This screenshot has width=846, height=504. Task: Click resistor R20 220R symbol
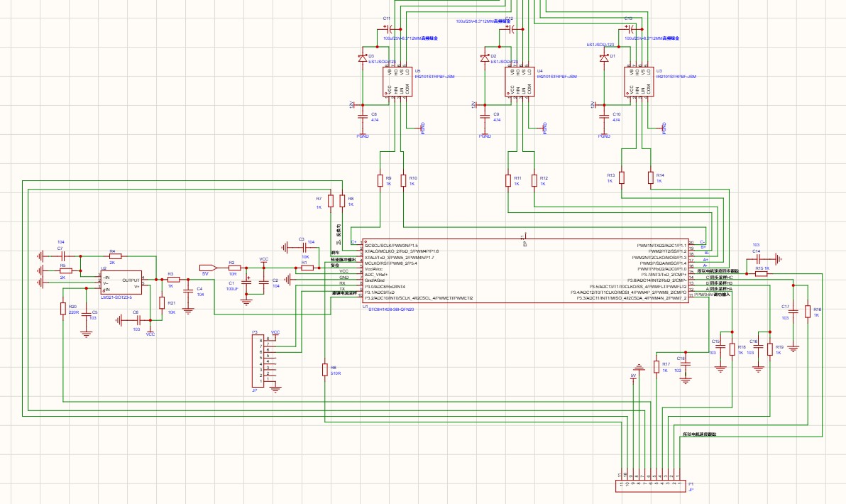coord(64,309)
